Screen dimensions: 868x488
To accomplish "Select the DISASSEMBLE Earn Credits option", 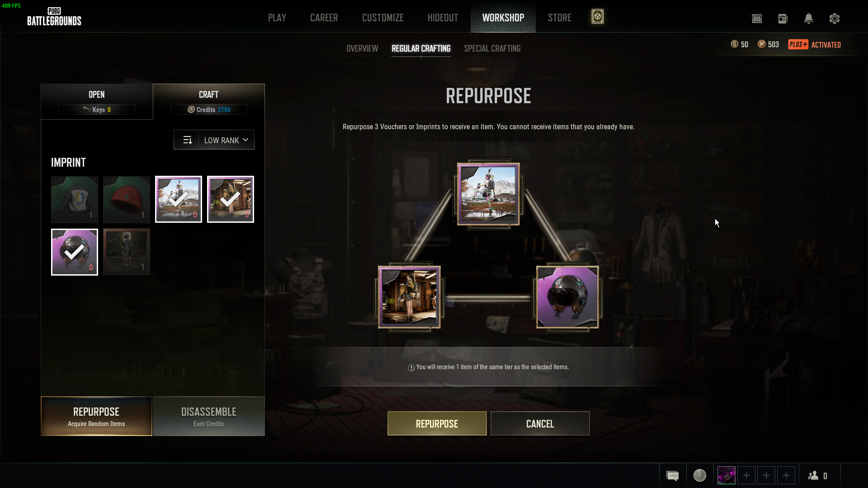I will pyautogui.click(x=209, y=416).
